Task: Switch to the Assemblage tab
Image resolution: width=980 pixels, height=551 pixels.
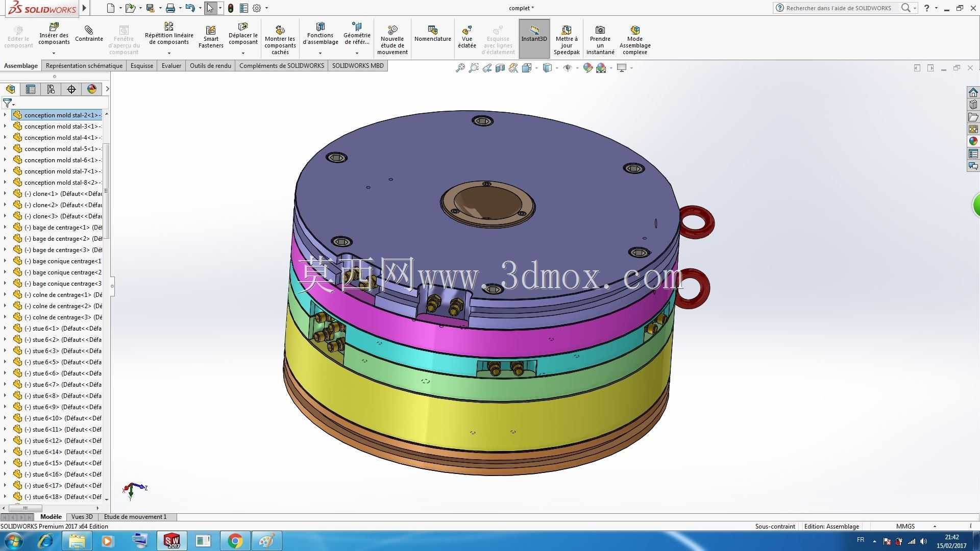Action: [21, 66]
